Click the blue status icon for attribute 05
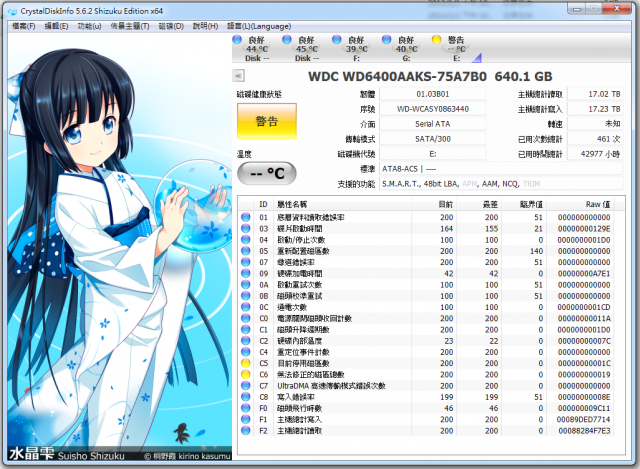This screenshot has width=640, height=469. point(246,251)
